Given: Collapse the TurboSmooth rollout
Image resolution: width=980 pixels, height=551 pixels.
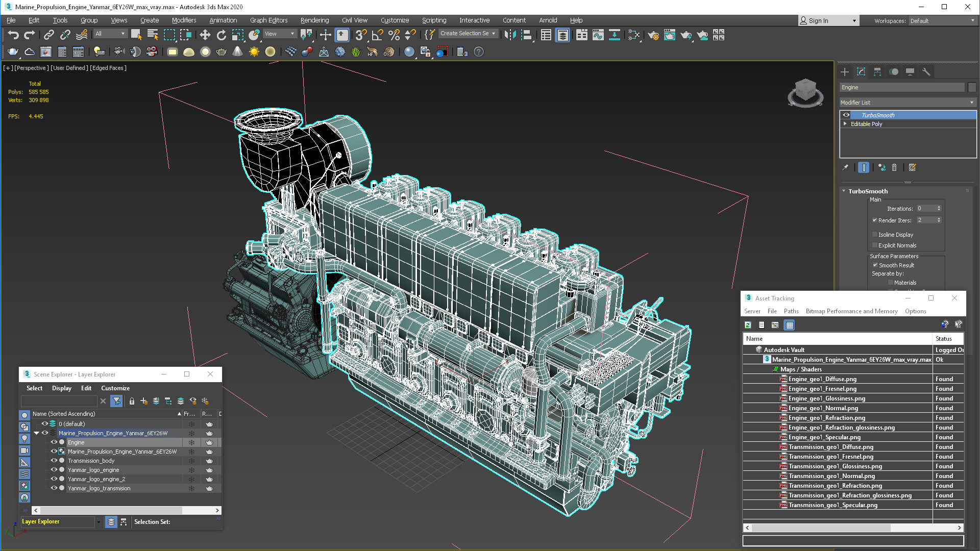Looking at the screenshot, I should point(844,191).
